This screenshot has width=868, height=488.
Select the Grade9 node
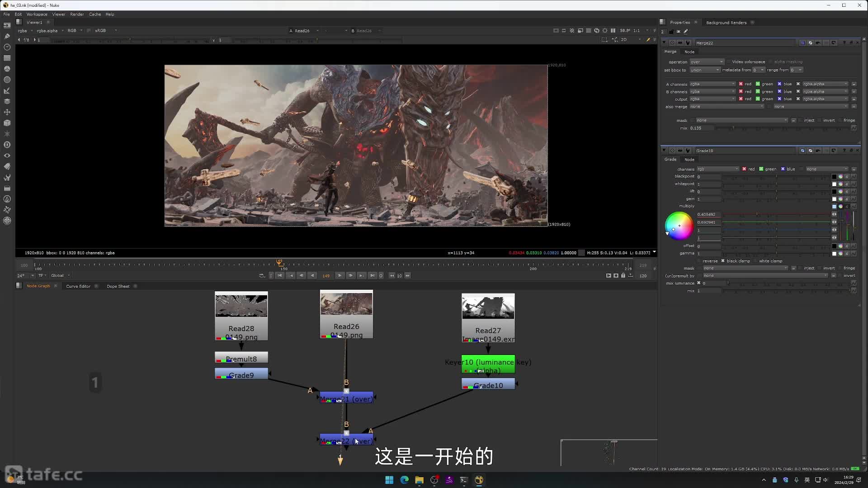click(x=241, y=374)
